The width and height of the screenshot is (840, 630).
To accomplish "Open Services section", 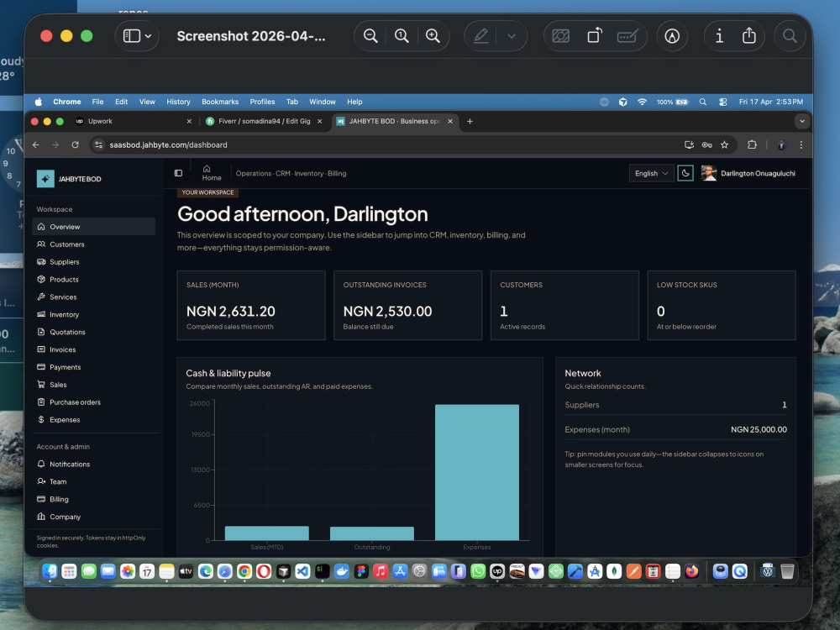I will coord(94,297).
